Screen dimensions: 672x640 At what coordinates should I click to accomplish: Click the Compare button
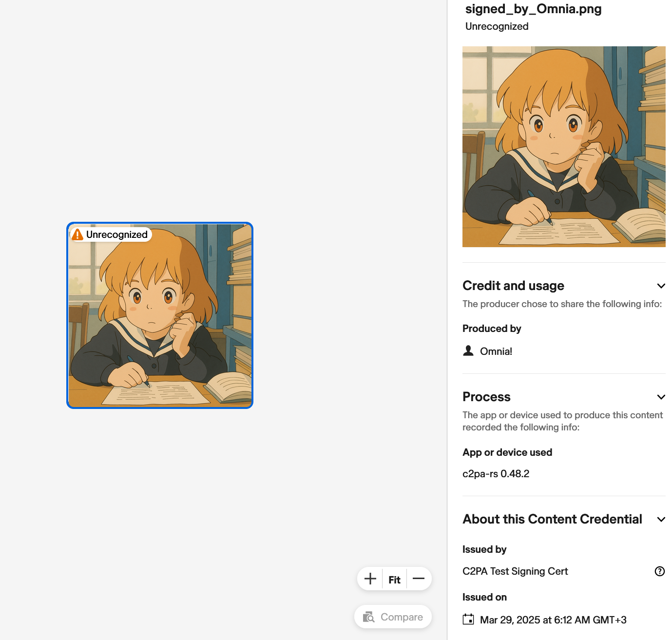point(393,617)
